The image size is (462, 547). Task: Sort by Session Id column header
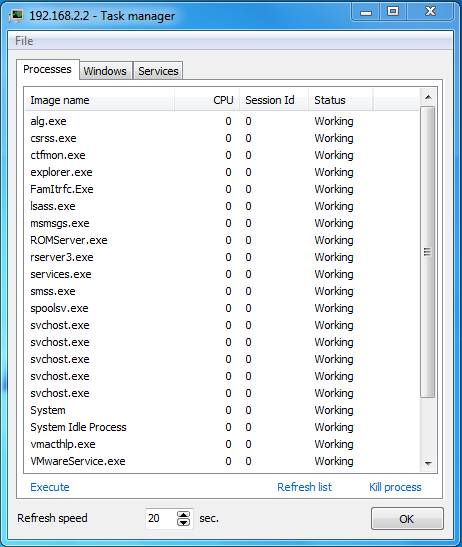pyautogui.click(x=274, y=100)
